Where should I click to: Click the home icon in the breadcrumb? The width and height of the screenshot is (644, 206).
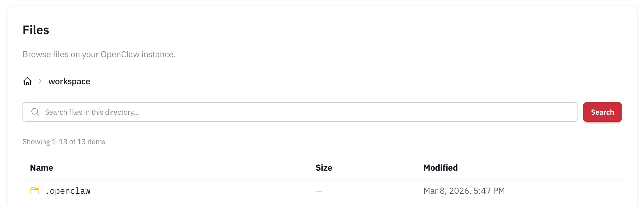[x=27, y=81]
